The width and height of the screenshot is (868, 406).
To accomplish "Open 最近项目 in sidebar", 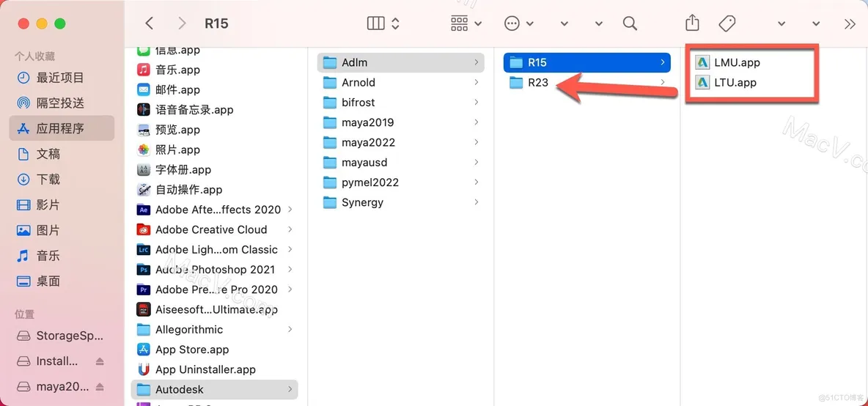I will 62,78.
